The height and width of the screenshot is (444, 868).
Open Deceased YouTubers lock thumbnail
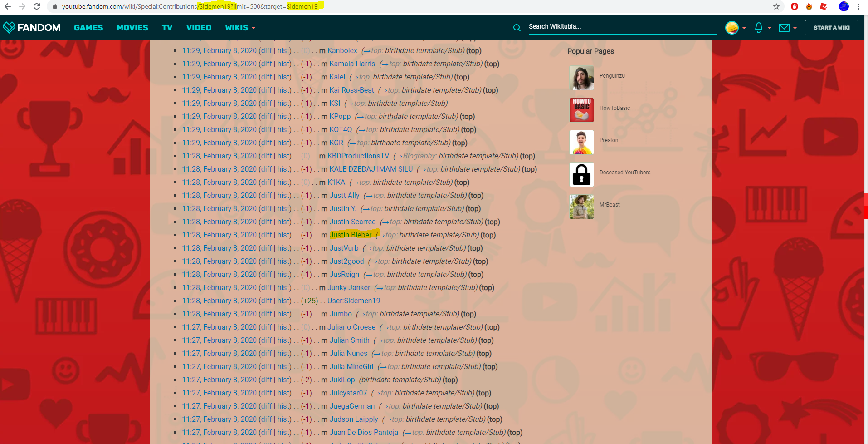coord(581,174)
